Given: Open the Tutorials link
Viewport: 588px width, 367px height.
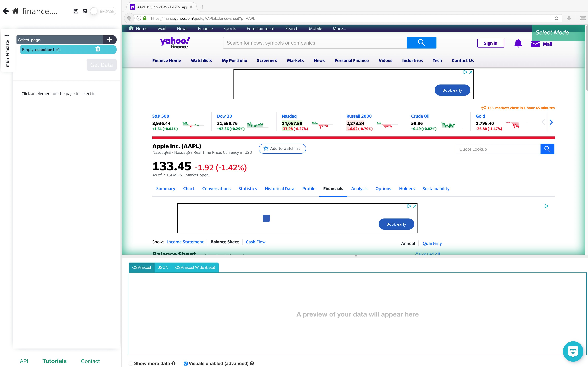Looking at the screenshot, I should pos(55,361).
